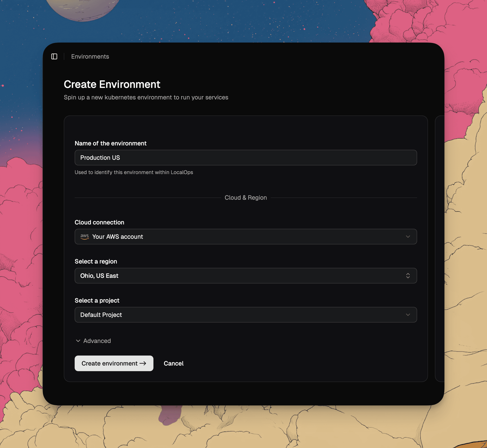The height and width of the screenshot is (448, 487).
Task: Go to Environments breadcrumb
Action: pos(90,56)
